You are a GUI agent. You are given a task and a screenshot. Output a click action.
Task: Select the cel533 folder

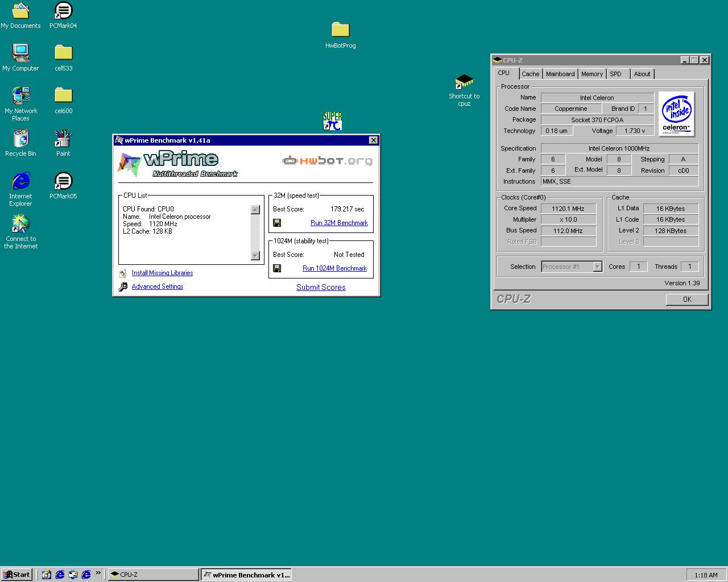click(63, 57)
